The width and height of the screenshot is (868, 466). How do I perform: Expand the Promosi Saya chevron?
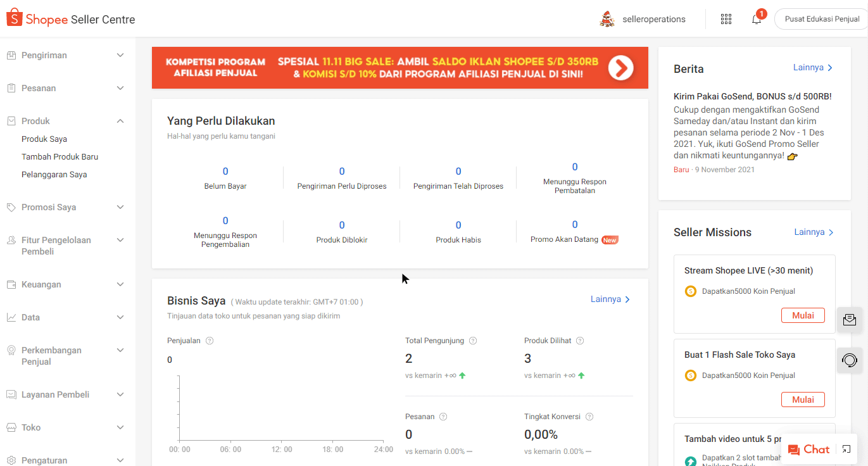[120, 208]
